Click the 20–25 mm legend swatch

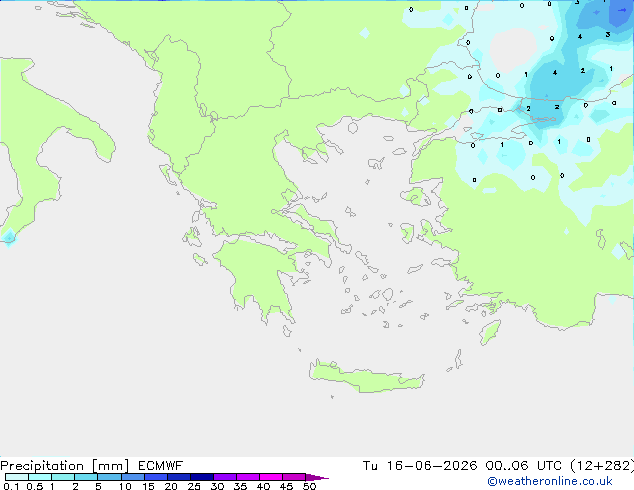(179, 477)
